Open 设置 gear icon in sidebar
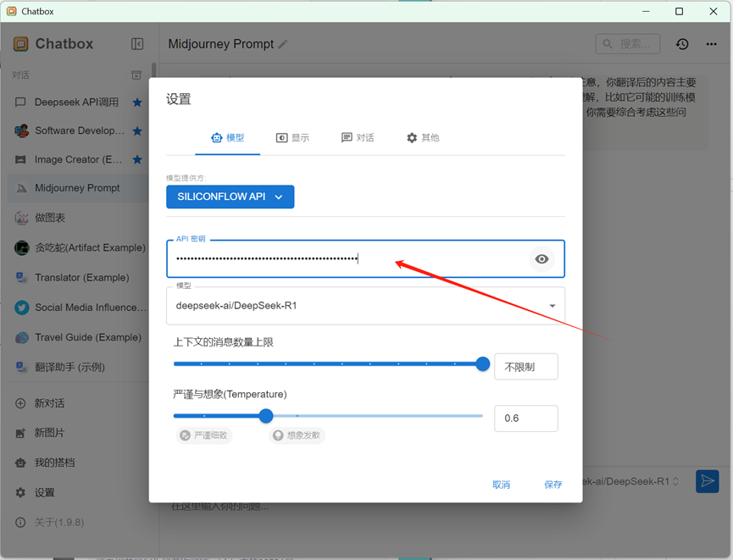This screenshot has width=733, height=560. 20,493
